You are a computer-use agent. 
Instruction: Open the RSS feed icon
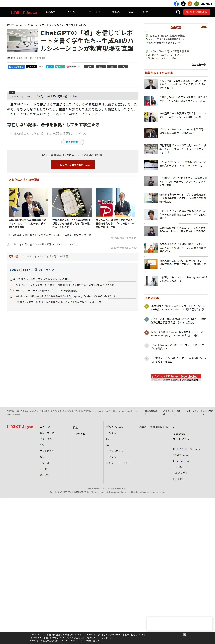(190, 4)
